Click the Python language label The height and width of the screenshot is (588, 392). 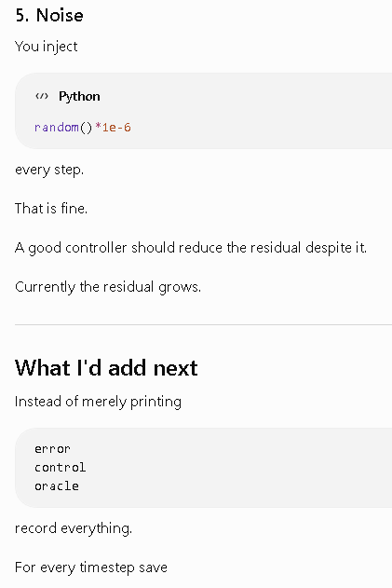[79, 96]
